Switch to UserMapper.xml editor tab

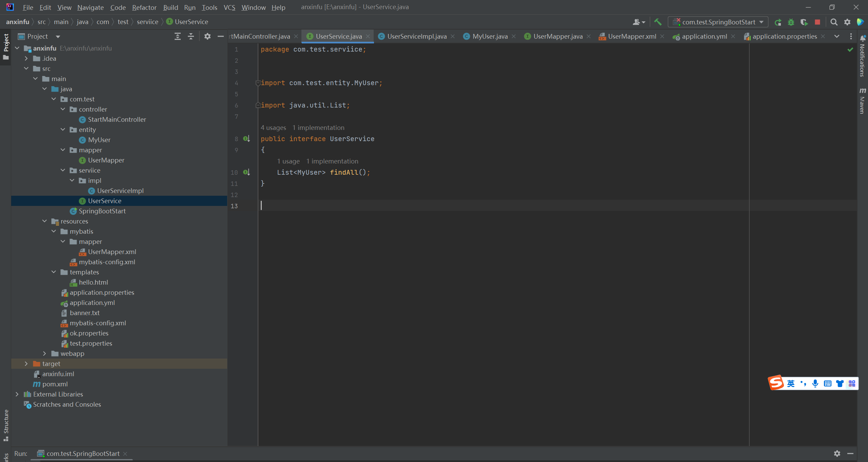(632, 36)
